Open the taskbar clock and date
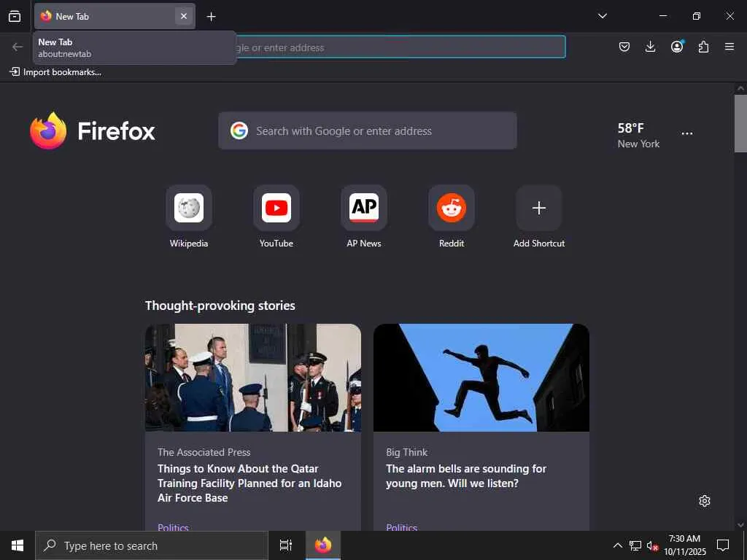The height and width of the screenshot is (560, 747). pos(685,545)
